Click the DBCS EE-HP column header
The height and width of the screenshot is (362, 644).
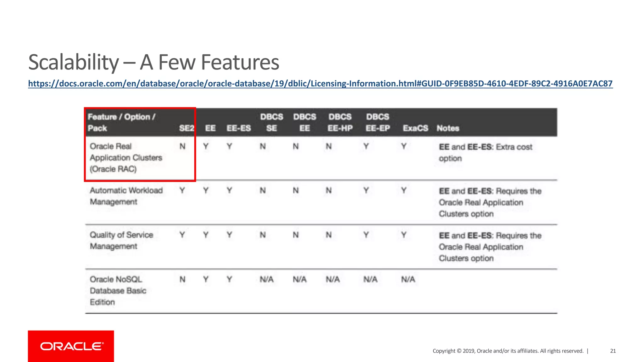tap(340, 123)
